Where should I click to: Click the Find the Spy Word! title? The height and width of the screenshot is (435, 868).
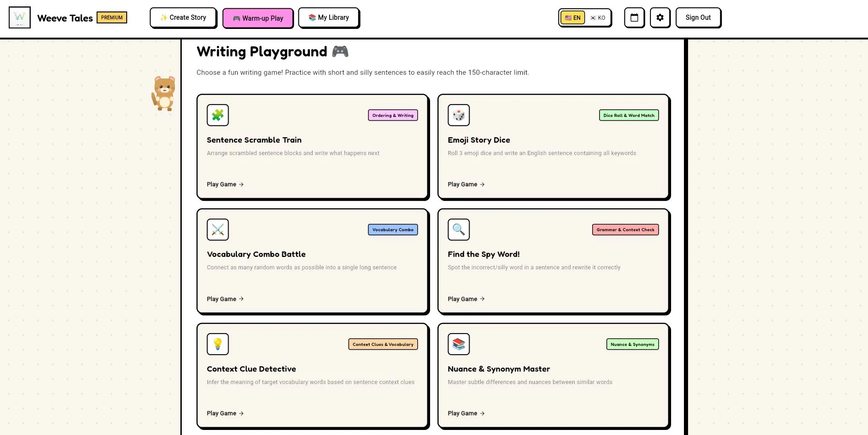tap(484, 254)
